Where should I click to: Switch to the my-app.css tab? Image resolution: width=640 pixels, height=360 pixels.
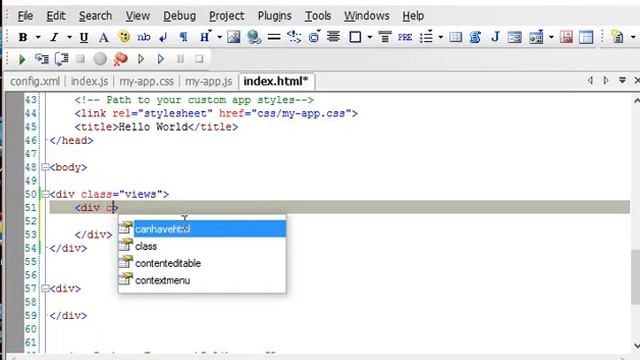pos(147,81)
